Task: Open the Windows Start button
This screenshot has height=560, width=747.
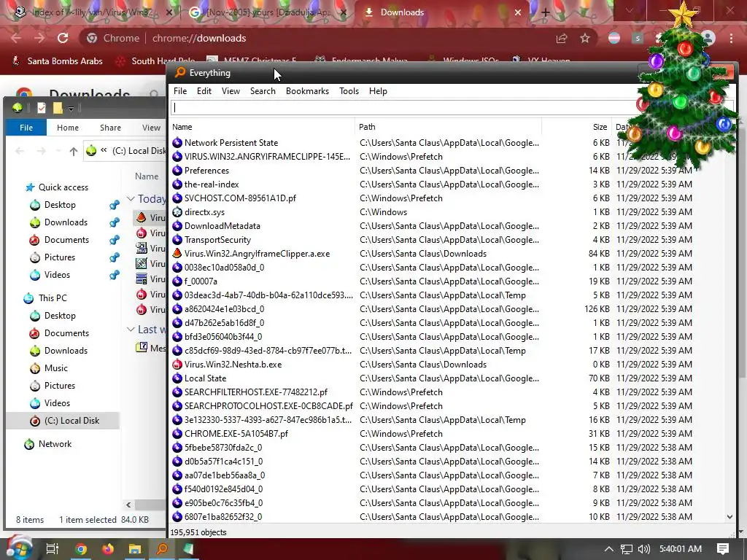Action: [x=18, y=548]
